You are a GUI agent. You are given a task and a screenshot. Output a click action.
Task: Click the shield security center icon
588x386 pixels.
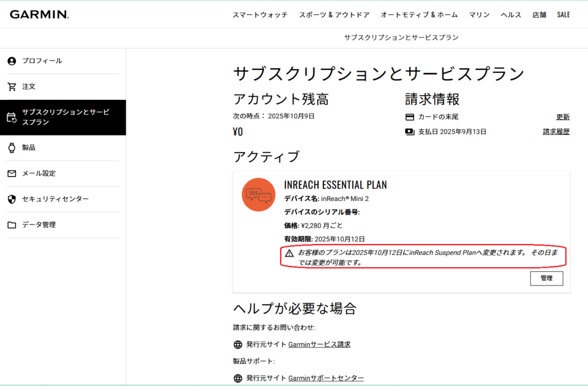[11, 199]
